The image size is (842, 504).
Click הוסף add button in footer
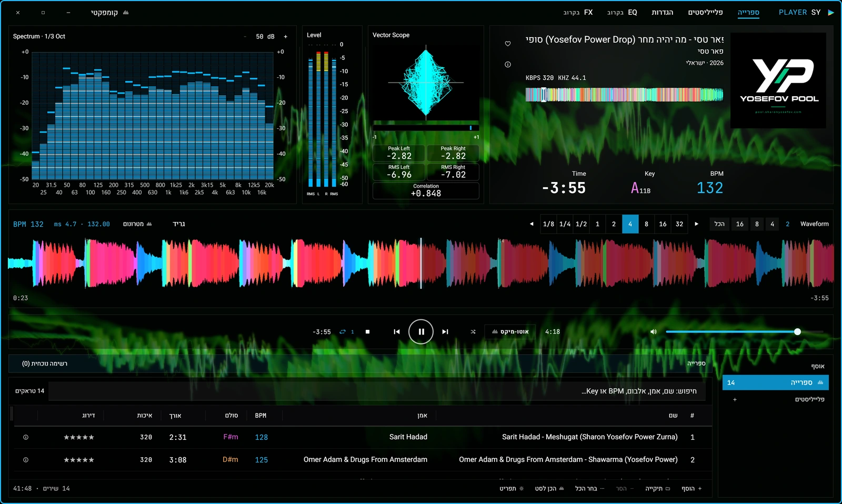(691, 489)
